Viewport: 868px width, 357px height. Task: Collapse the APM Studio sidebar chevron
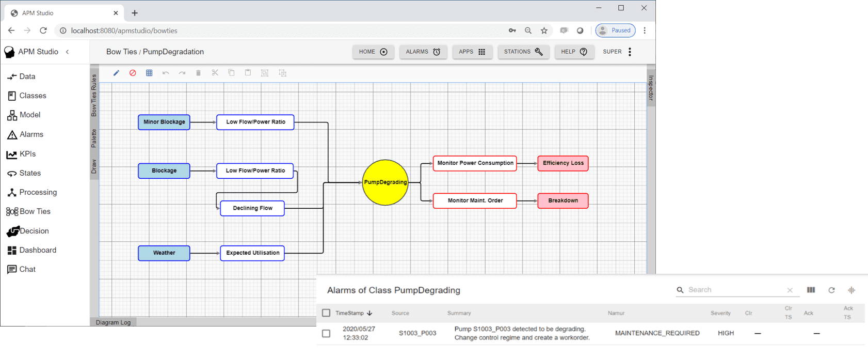pyautogui.click(x=68, y=52)
